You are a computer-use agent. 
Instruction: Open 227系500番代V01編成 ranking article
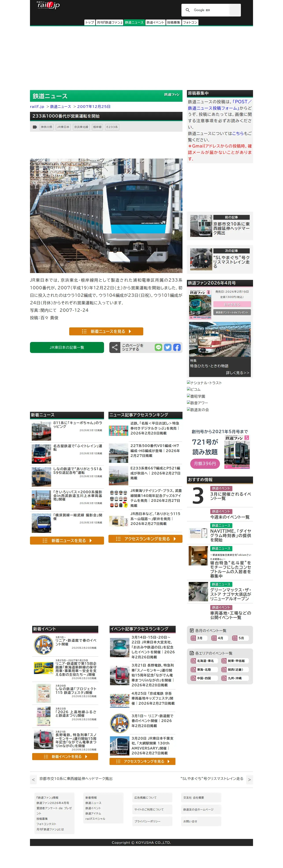click(x=145, y=453)
